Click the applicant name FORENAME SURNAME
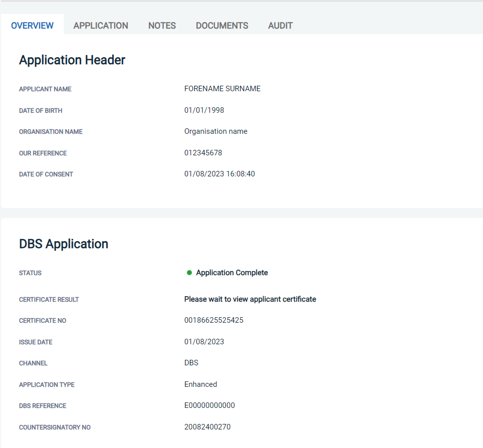The width and height of the screenshot is (483, 448). pos(222,89)
